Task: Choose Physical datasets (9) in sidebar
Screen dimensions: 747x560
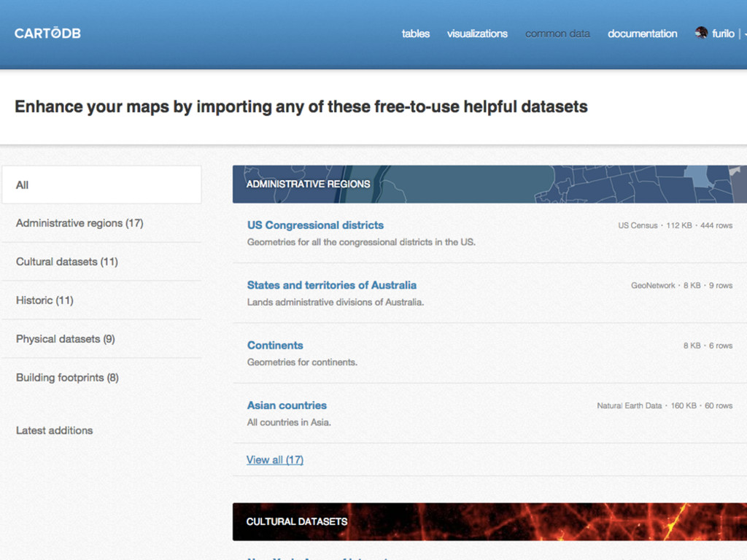Action: coord(65,338)
